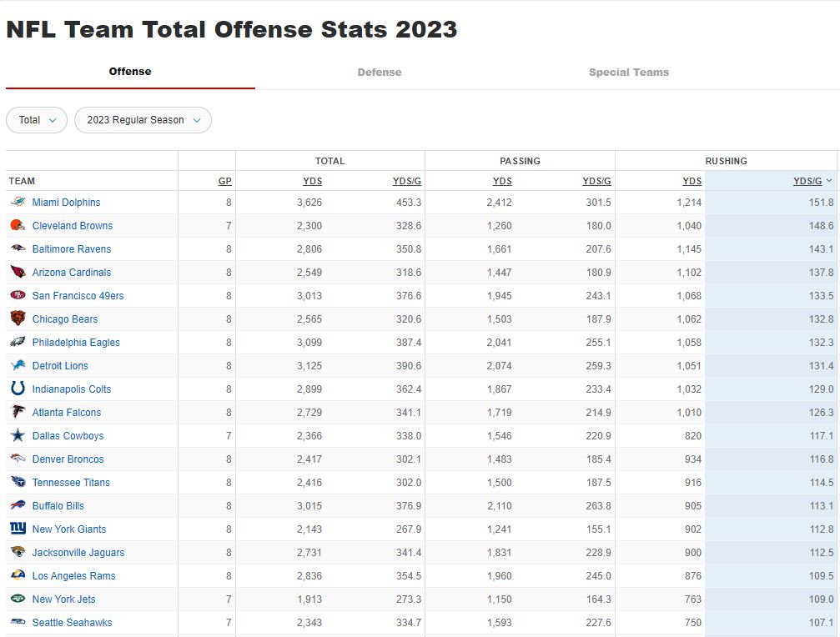The height and width of the screenshot is (637, 840).
Task: Click the Tennessee Titans logo
Action: (x=18, y=482)
